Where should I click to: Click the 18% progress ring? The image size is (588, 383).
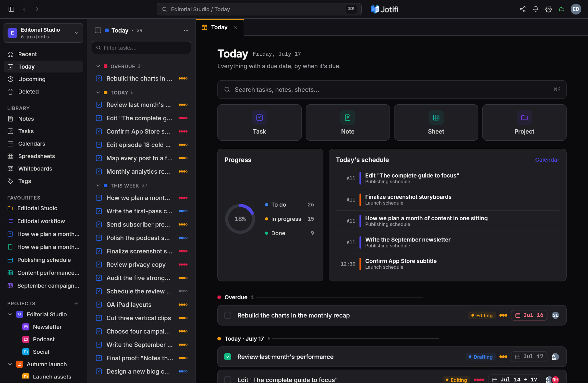240,219
